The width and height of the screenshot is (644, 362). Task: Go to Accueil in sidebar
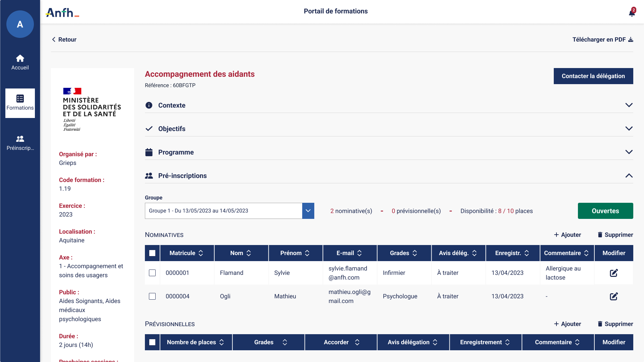[20, 62]
